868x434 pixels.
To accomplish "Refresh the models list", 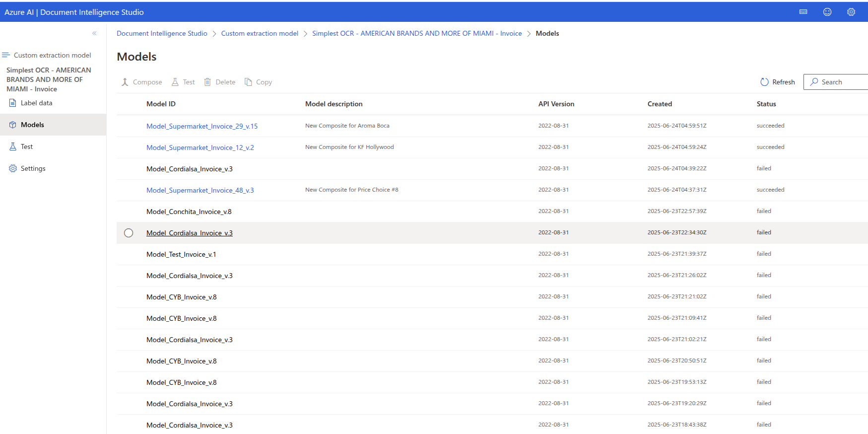I will coord(778,82).
